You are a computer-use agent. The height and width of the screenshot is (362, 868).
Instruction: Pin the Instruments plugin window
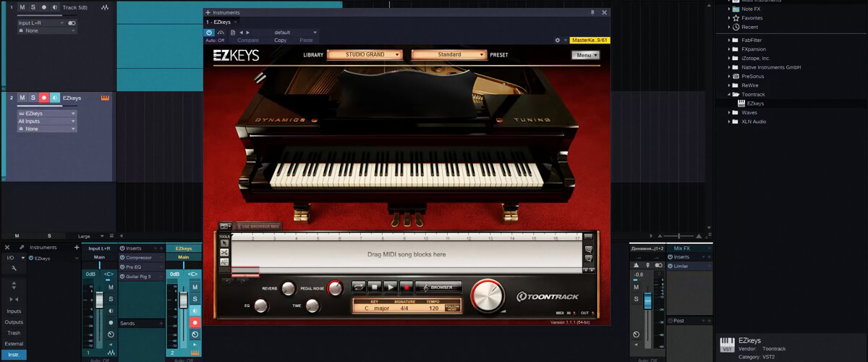592,12
